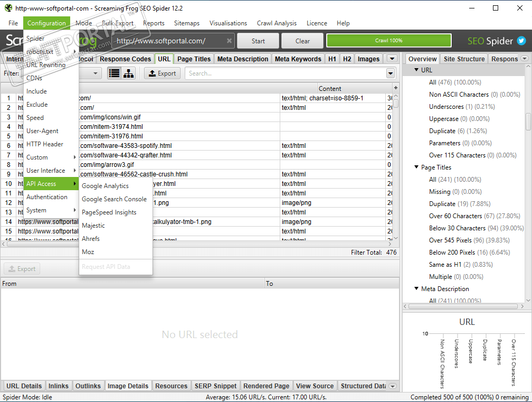Open Site Structure tab
The width and height of the screenshot is (532, 402).
click(464, 59)
